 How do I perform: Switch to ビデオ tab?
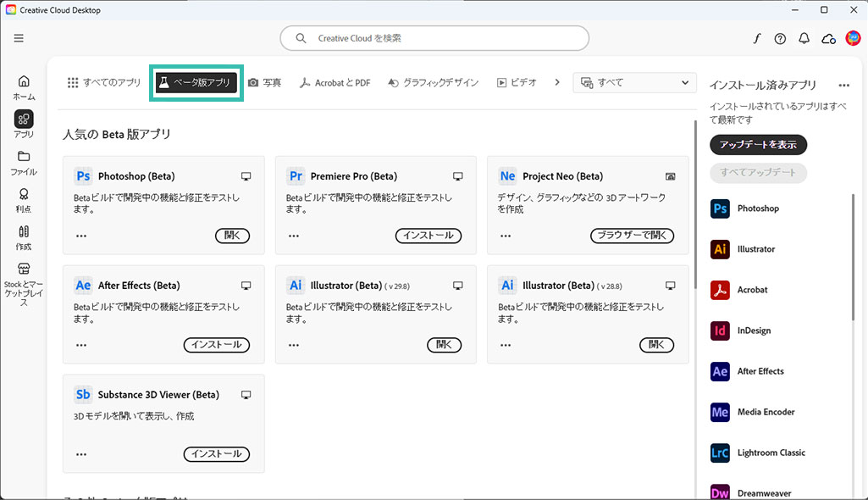[517, 82]
